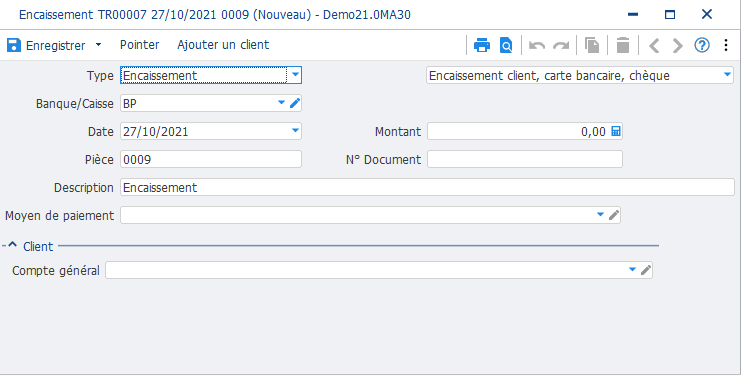
Task: Go to previous record arrow
Action: pyautogui.click(x=654, y=45)
